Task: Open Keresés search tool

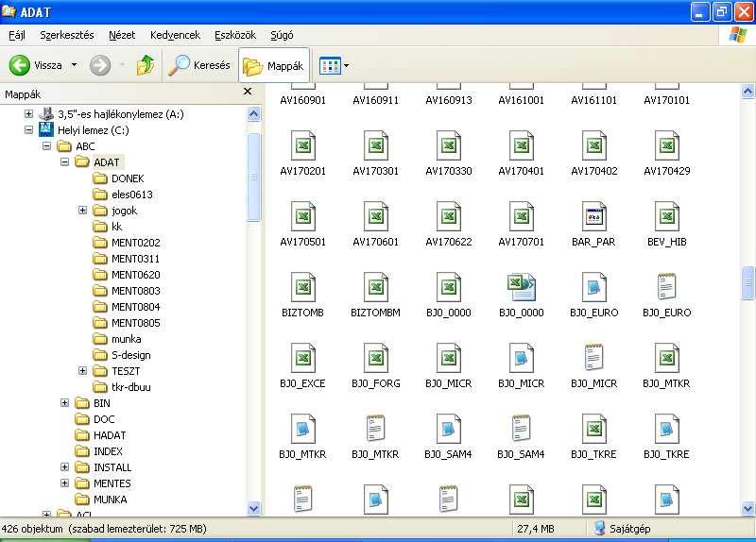Action: click(199, 65)
